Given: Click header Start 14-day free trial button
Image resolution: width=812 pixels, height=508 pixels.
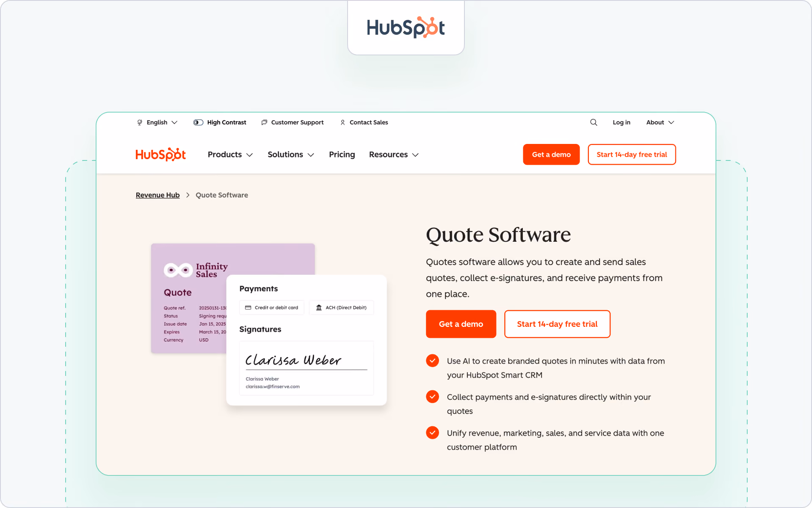Looking at the screenshot, I should coord(632,155).
